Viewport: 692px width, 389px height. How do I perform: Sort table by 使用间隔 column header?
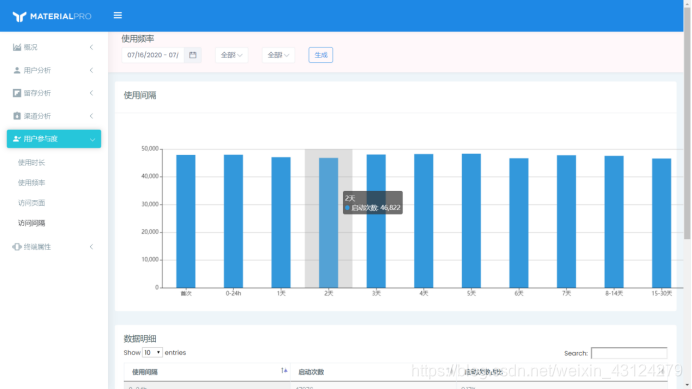pos(207,372)
